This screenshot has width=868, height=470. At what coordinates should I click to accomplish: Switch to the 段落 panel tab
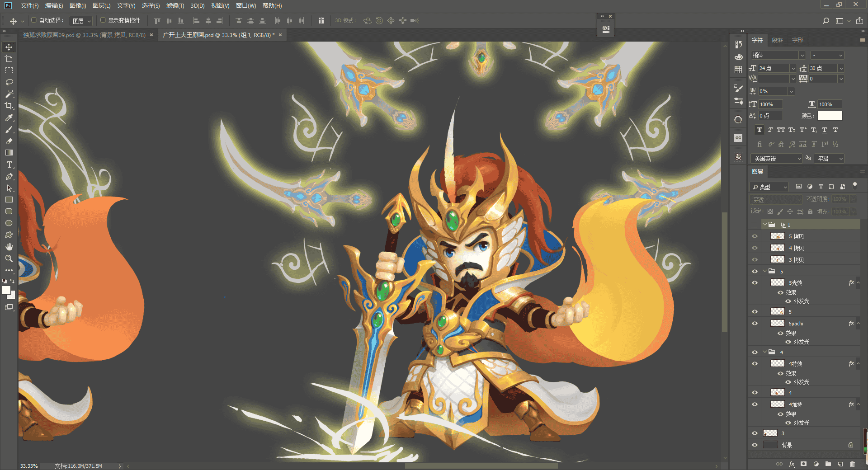[x=777, y=40]
